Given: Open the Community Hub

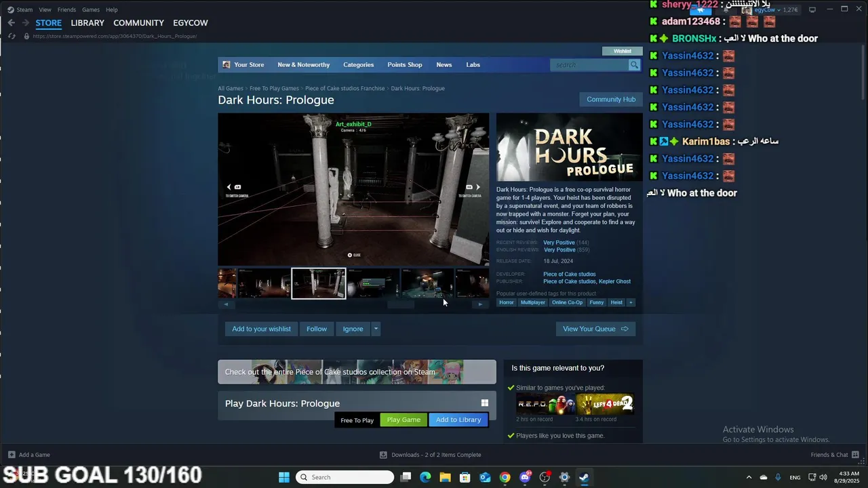Looking at the screenshot, I should click(611, 99).
